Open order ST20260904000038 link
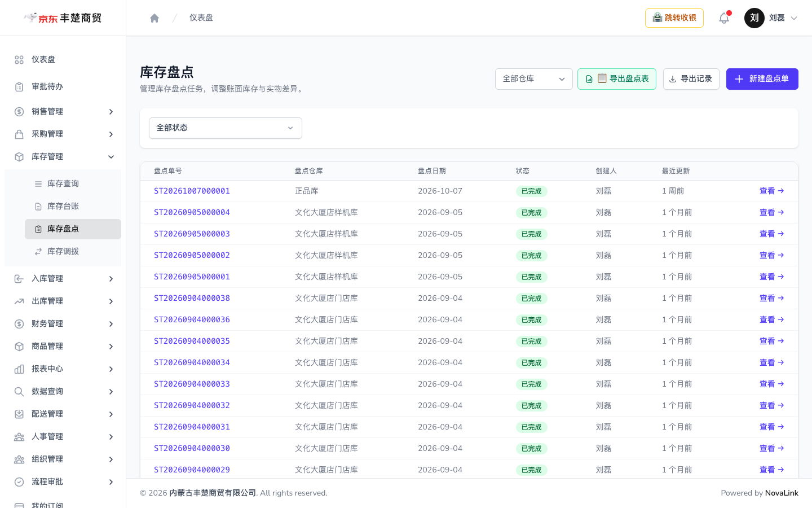The width and height of the screenshot is (812, 508). [x=192, y=299]
